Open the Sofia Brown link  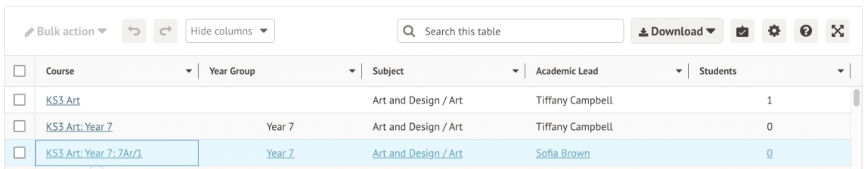563,153
